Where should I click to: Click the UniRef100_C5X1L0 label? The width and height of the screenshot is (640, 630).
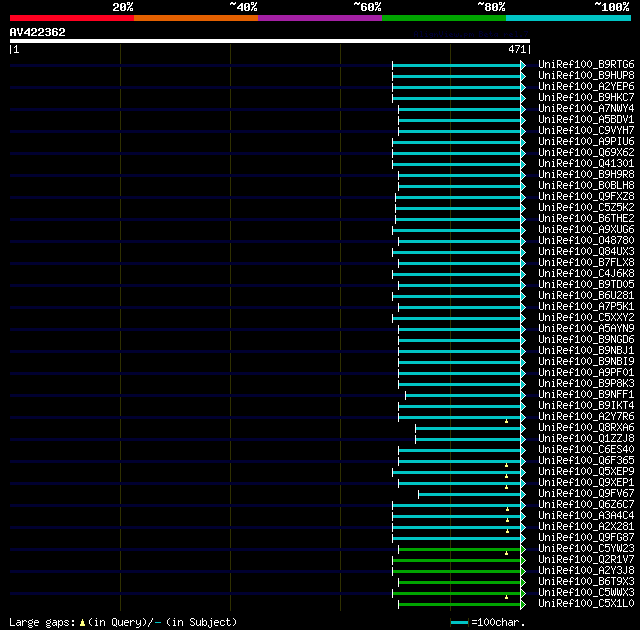tap(586, 604)
